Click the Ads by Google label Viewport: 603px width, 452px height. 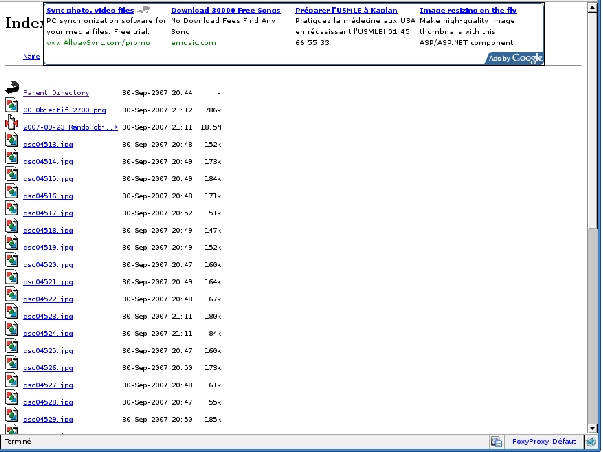pyautogui.click(x=515, y=58)
